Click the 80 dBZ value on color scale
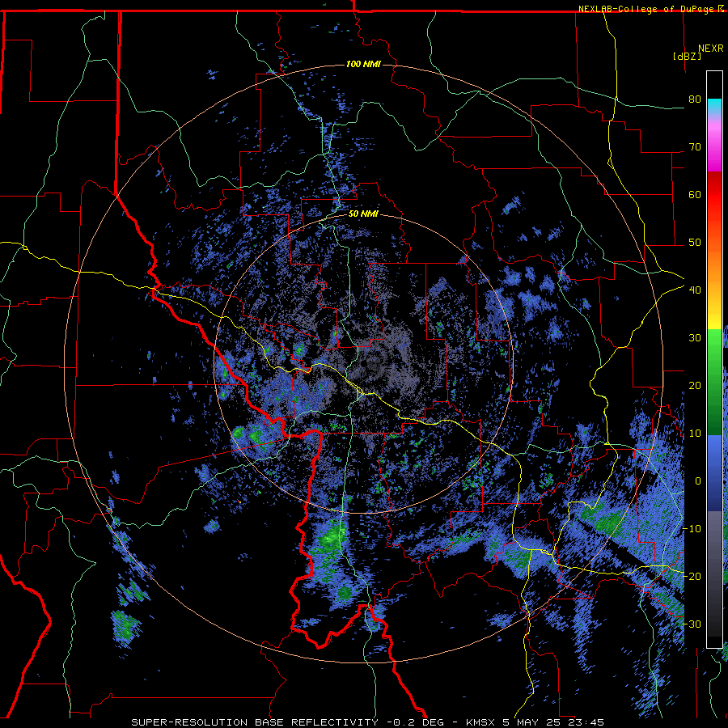 (695, 99)
